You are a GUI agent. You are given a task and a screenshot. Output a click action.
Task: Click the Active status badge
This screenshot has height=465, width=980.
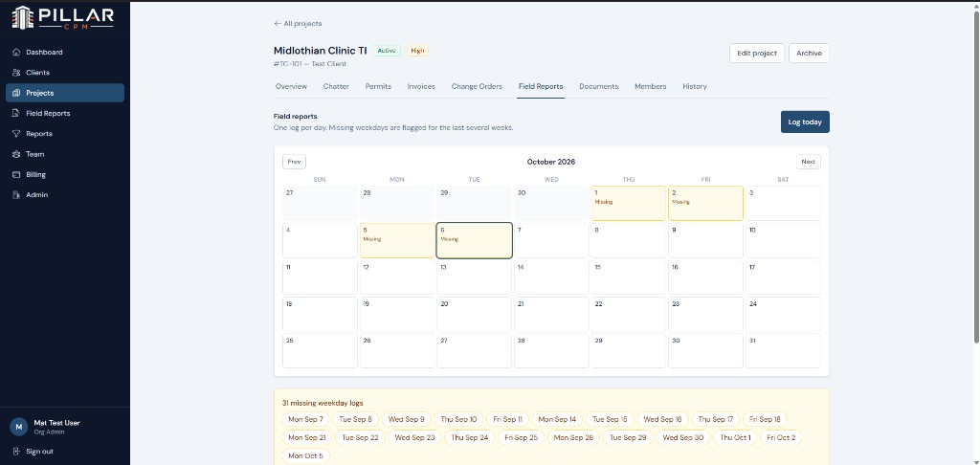pos(387,51)
